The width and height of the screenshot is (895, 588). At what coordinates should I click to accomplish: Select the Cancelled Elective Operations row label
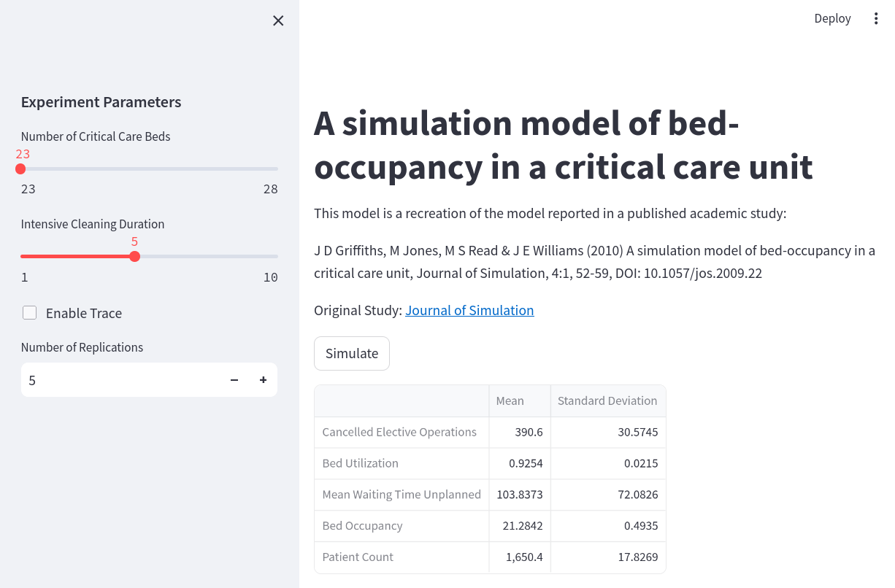[x=399, y=432]
